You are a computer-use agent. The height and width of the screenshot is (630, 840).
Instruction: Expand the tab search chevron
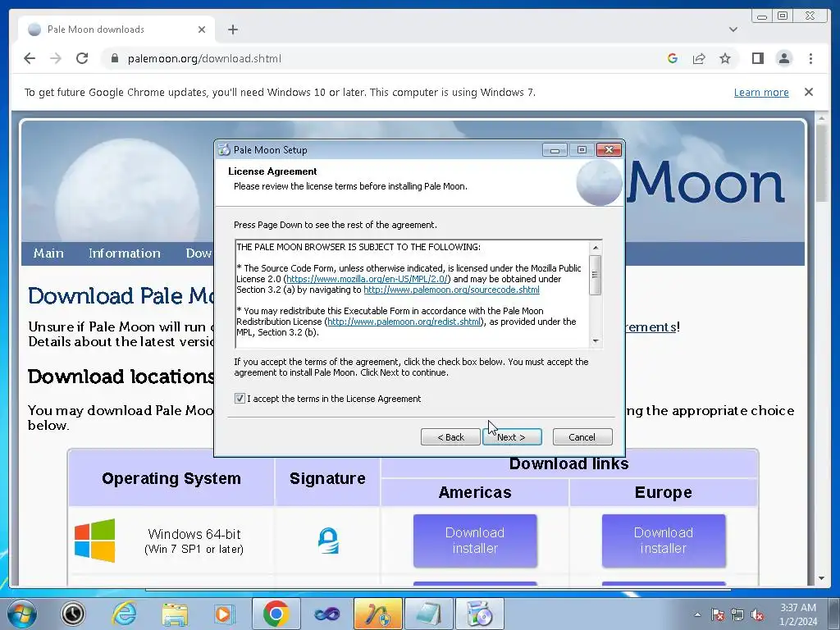[x=733, y=30]
